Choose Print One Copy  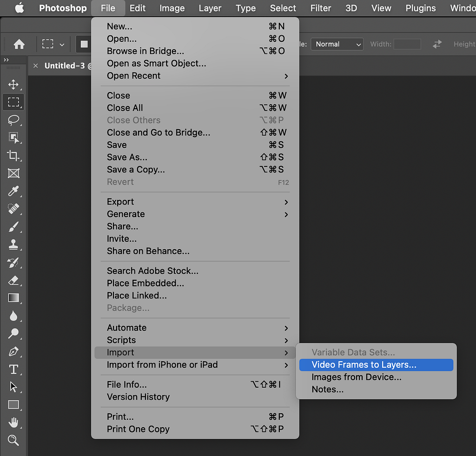195,429
